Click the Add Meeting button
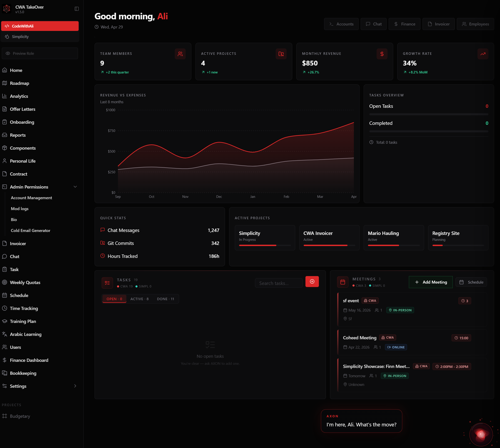This screenshot has height=448, width=500. click(x=431, y=282)
